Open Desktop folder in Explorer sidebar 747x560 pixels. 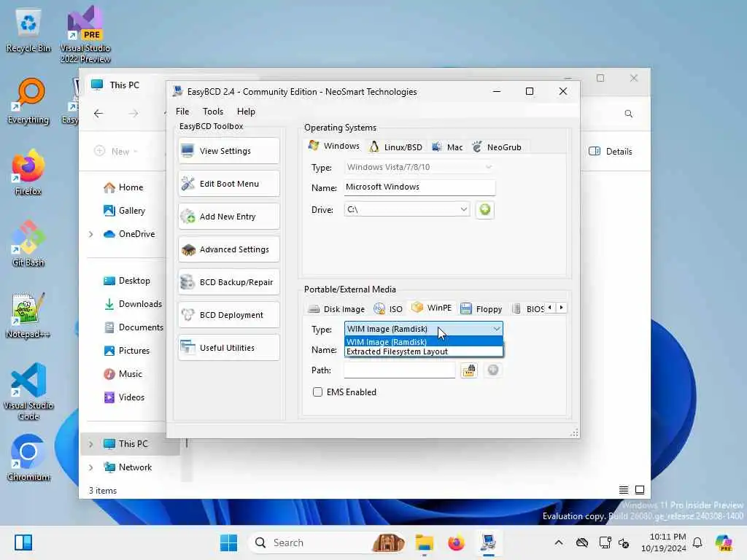[127, 281]
